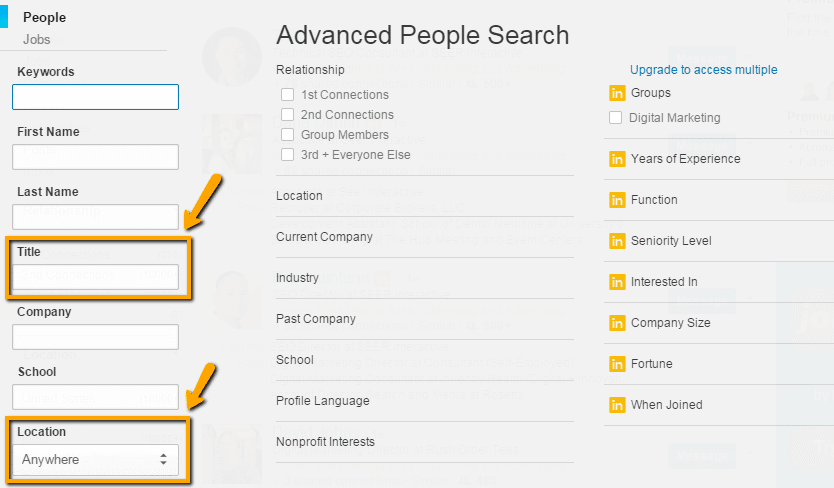Click premium icon next to Years of Experience
834x488 pixels.
tap(617, 159)
